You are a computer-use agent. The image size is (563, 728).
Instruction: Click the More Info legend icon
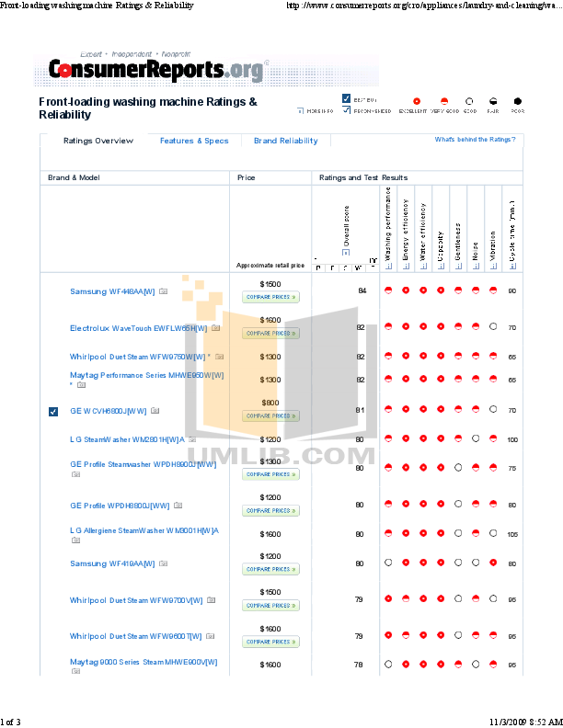coord(301,111)
